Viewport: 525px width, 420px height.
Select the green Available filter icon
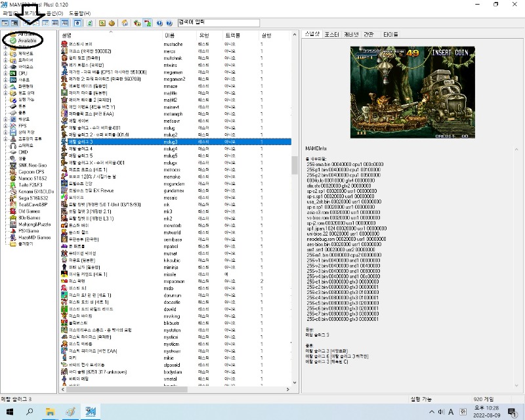click(12, 41)
